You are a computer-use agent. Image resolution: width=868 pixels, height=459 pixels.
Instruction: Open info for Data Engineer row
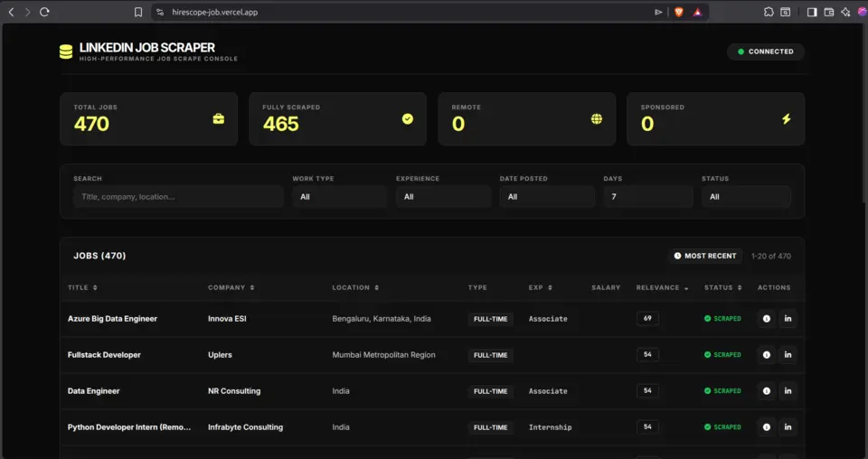766,390
